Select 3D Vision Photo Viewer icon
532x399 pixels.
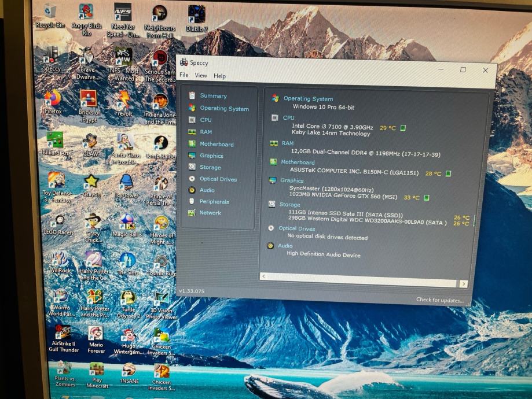[162, 306]
